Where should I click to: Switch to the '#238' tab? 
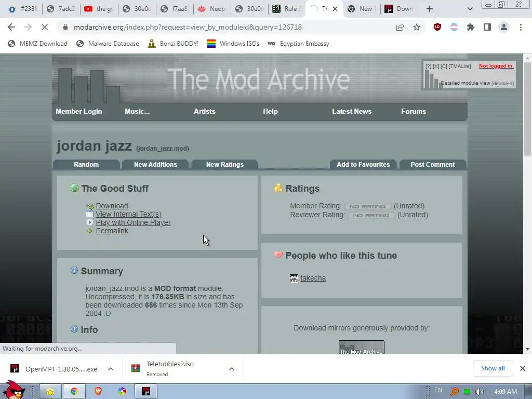tap(23, 9)
